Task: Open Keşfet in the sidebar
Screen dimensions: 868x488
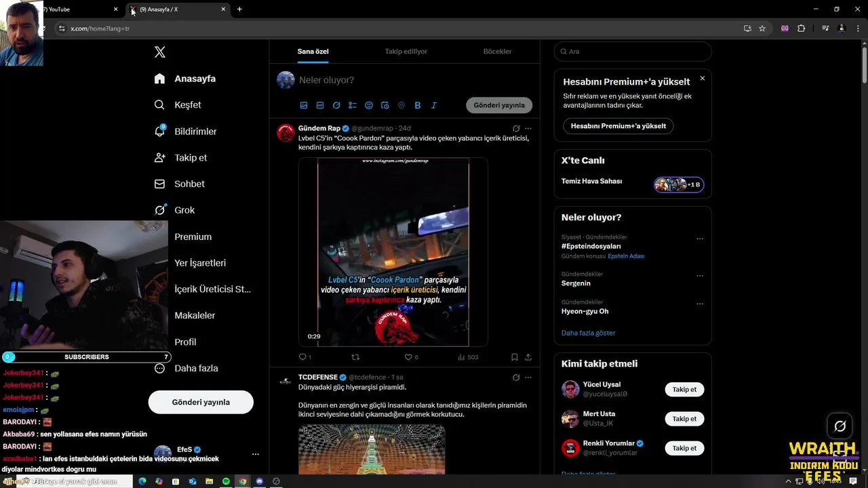Action: point(178,105)
